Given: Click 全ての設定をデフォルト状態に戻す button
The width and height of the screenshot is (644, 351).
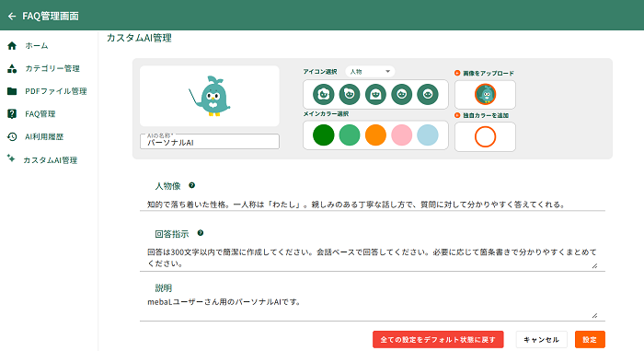Looking at the screenshot, I should pyautogui.click(x=438, y=339).
